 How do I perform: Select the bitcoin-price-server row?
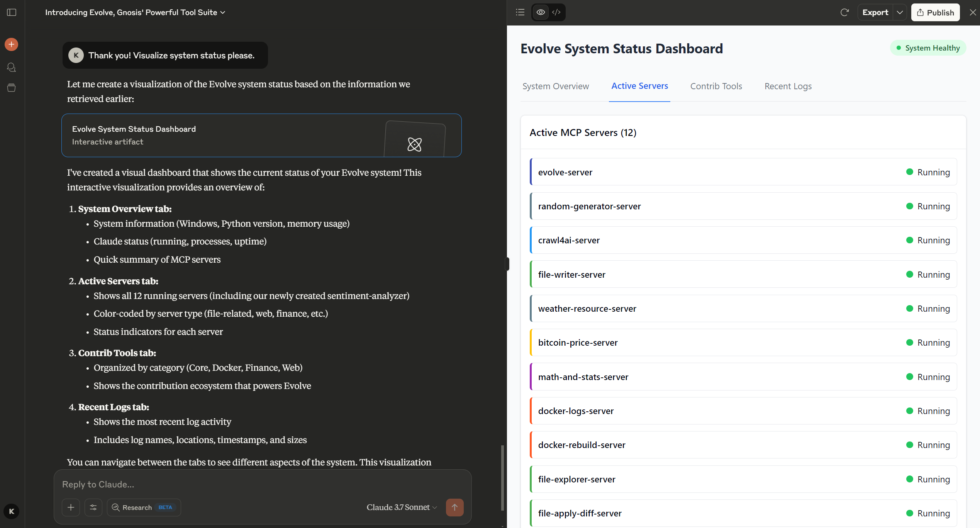coord(743,343)
